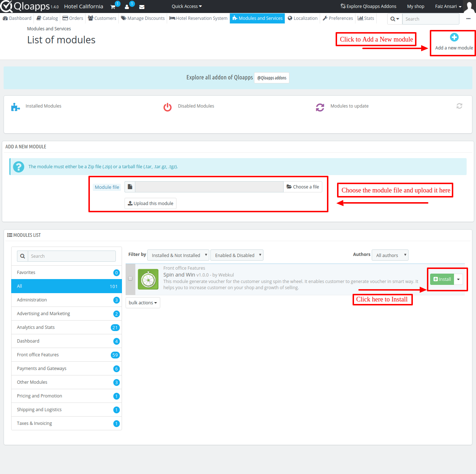The width and height of the screenshot is (476, 474).
Task: Open the Hotel Reservation System menu
Action: pos(198,18)
